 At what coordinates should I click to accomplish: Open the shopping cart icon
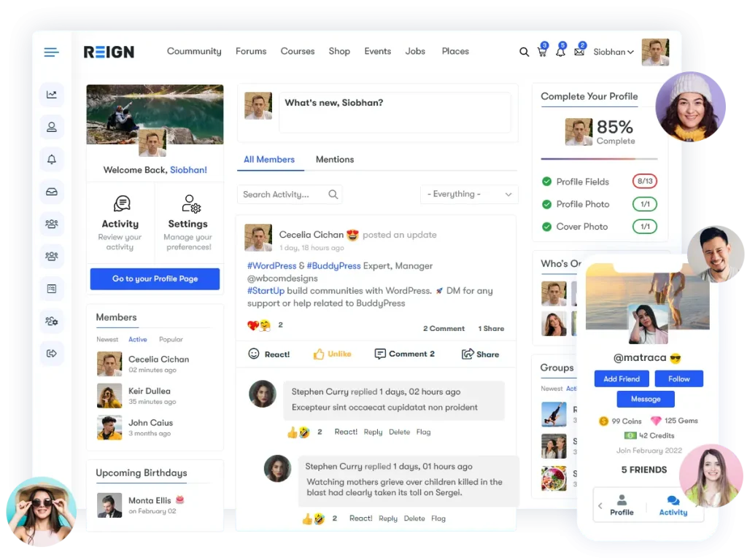point(542,52)
